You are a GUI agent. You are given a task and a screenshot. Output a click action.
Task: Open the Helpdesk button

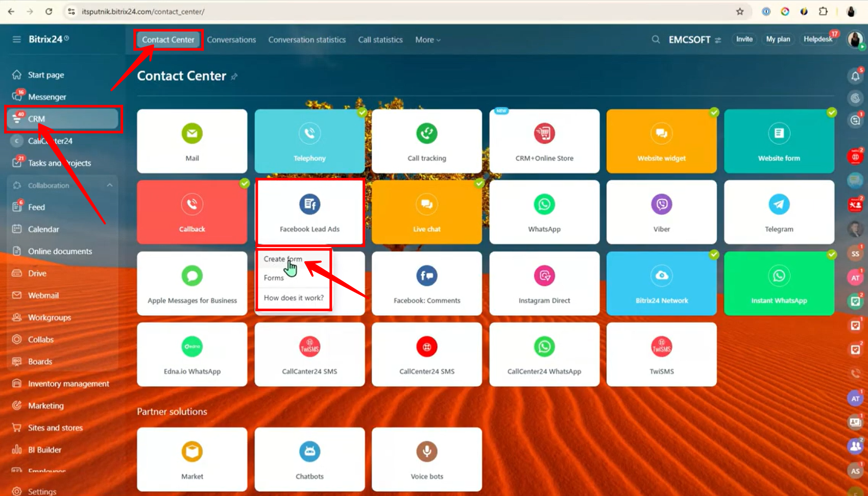(x=817, y=39)
